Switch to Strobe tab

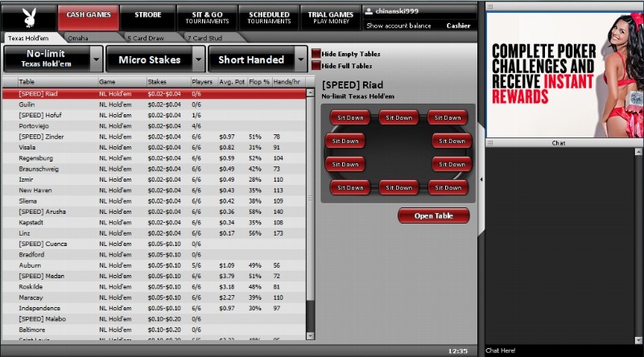148,18
